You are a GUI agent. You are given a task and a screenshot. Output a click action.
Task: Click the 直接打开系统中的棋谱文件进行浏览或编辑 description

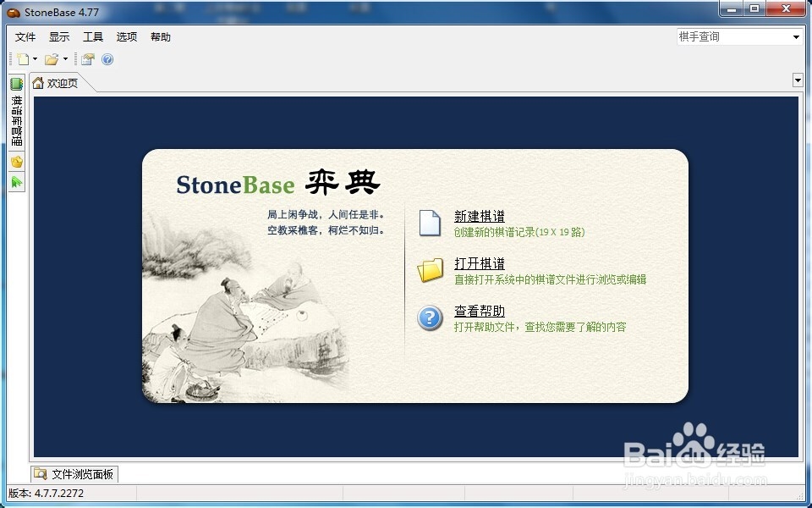pyautogui.click(x=550, y=280)
